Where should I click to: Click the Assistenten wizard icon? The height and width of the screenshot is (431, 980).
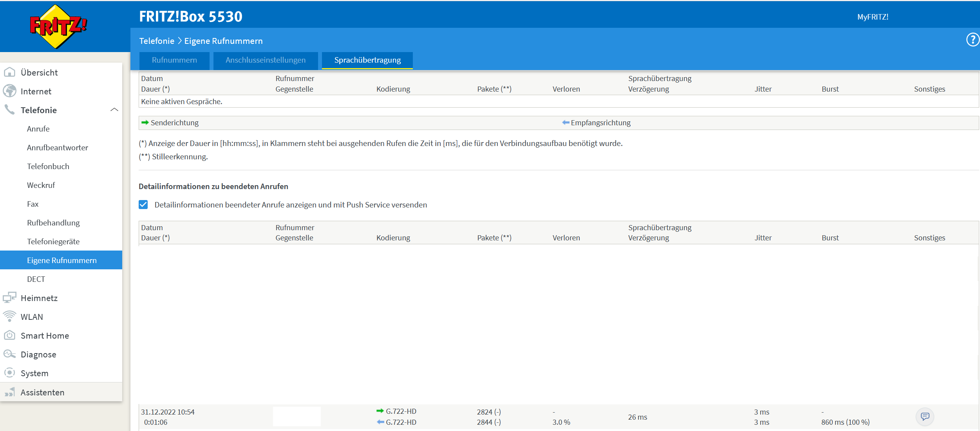click(9, 392)
